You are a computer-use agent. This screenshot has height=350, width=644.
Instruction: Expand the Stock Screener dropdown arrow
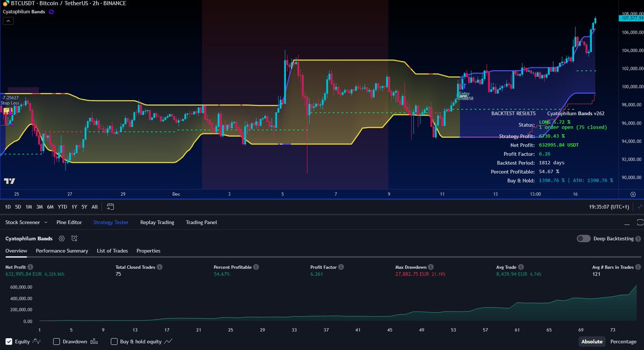(x=46, y=222)
